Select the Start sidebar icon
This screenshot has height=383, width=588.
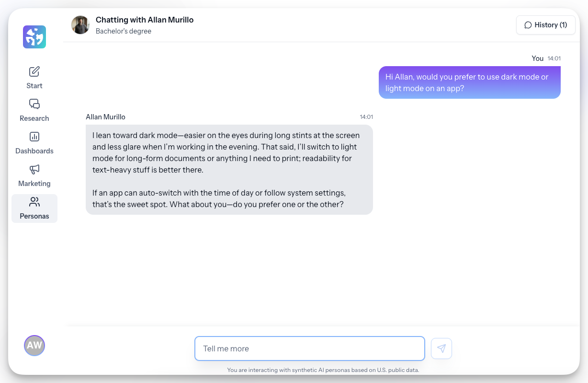click(x=34, y=71)
